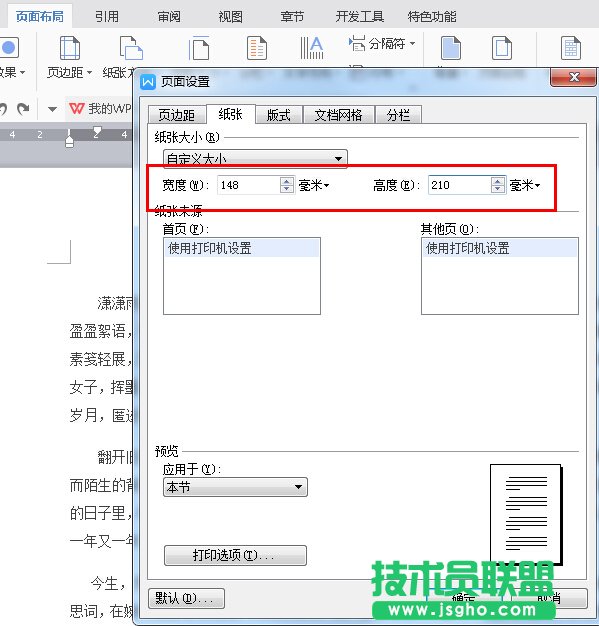Click the 我的WPS logo icon
Image resolution: width=599 pixels, height=626 pixels.
tap(77, 109)
